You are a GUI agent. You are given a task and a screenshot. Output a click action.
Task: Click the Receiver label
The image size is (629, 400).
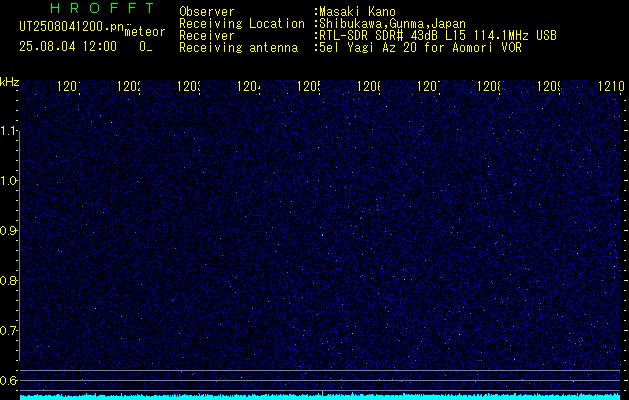click(207, 36)
